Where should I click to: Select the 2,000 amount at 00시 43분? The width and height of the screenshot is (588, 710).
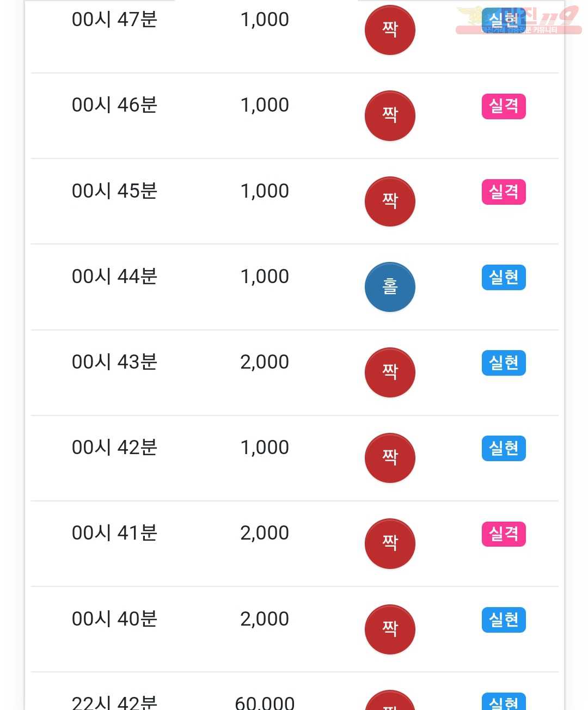(x=265, y=362)
